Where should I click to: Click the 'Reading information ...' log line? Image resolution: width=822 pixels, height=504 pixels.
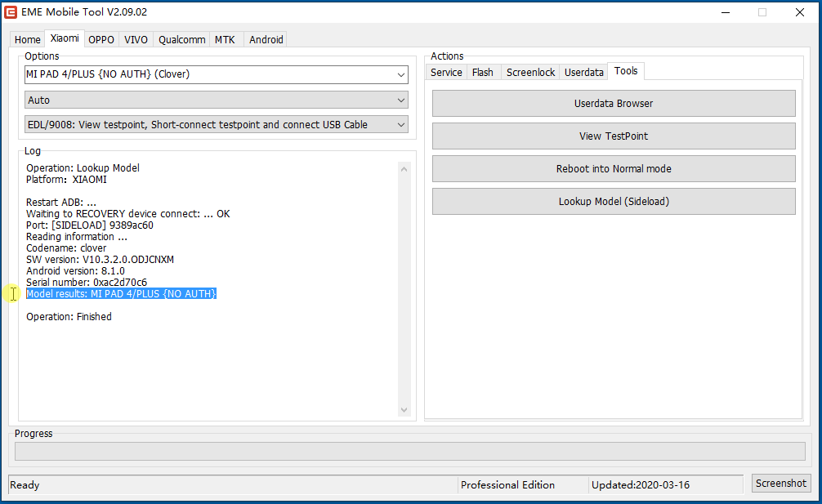[77, 237]
